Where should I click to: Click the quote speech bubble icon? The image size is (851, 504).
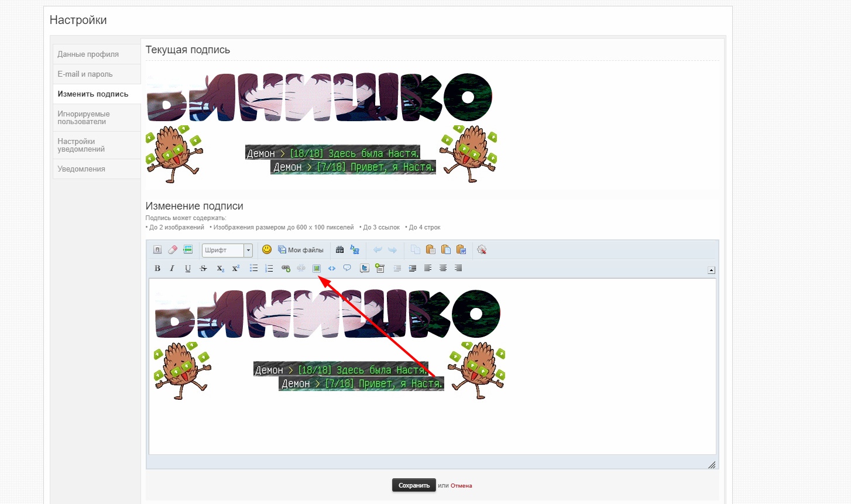(x=347, y=268)
